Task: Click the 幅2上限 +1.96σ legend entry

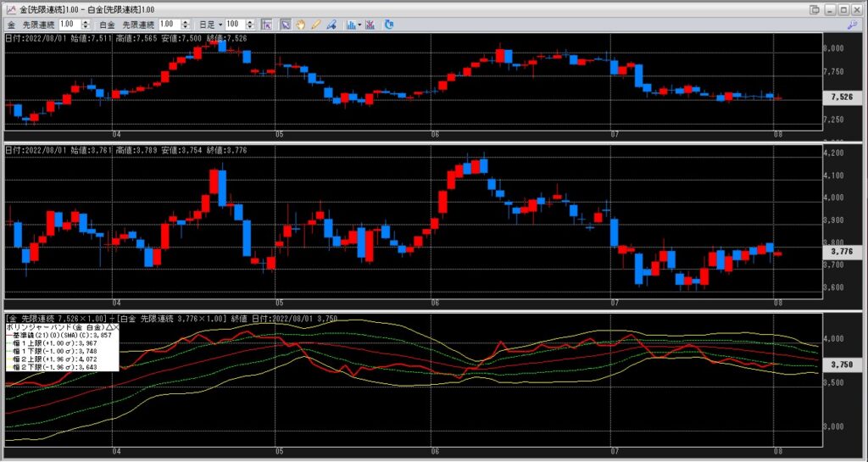Action: pyautogui.click(x=58, y=359)
